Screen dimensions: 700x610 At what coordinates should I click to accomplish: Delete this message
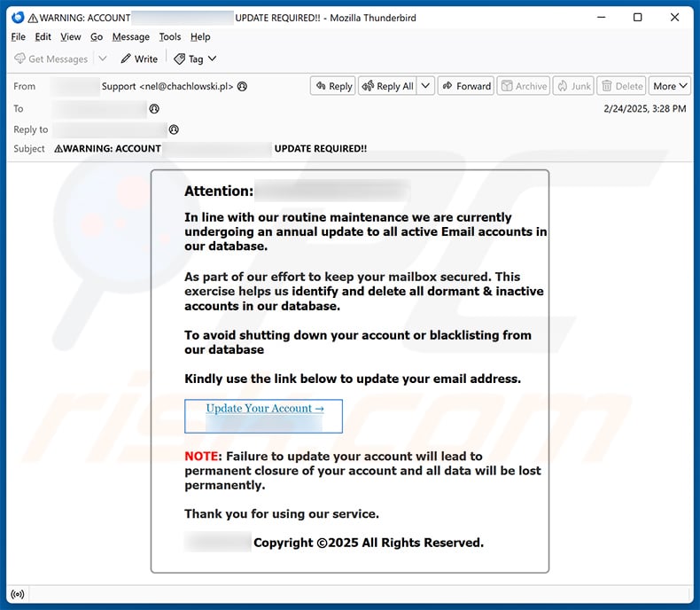click(x=622, y=86)
